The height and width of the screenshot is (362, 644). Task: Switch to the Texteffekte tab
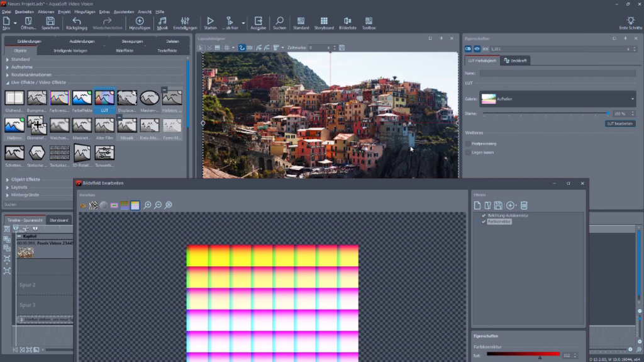(167, 50)
